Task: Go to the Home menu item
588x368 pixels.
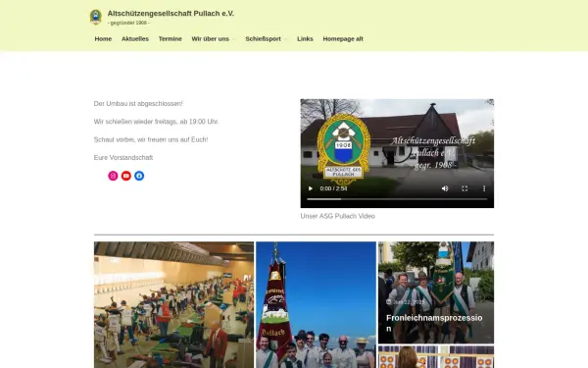Action: [103, 38]
